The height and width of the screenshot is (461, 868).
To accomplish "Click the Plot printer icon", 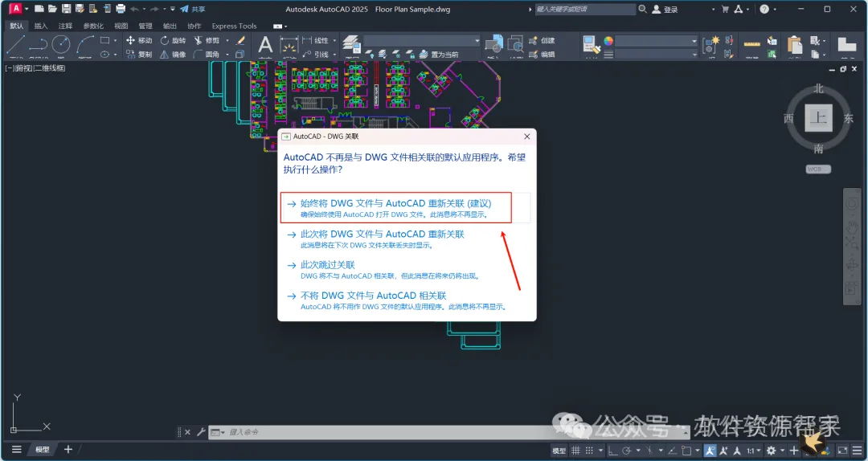I will 120,9.
